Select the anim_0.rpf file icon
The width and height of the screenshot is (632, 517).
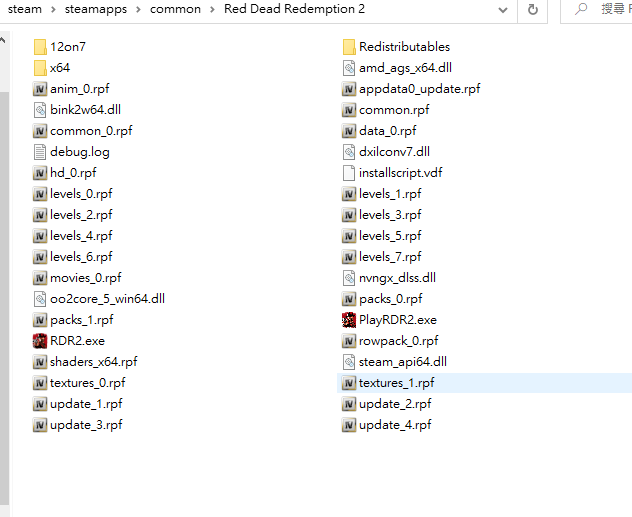40,89
